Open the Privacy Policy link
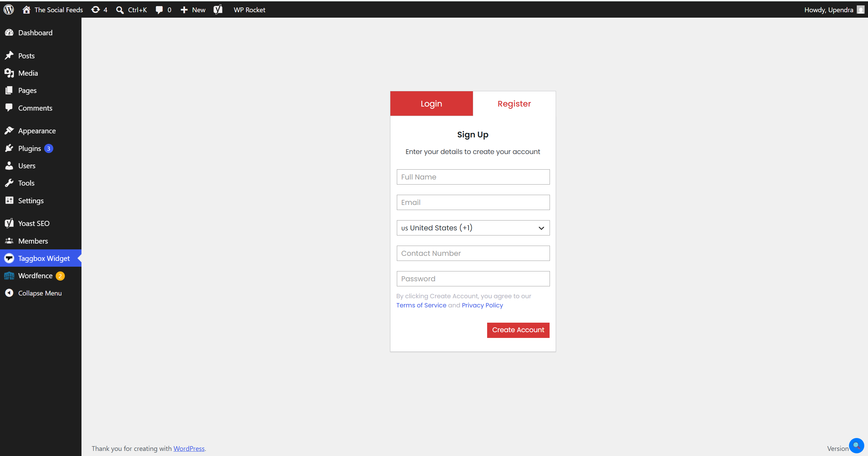 point(482,305)
